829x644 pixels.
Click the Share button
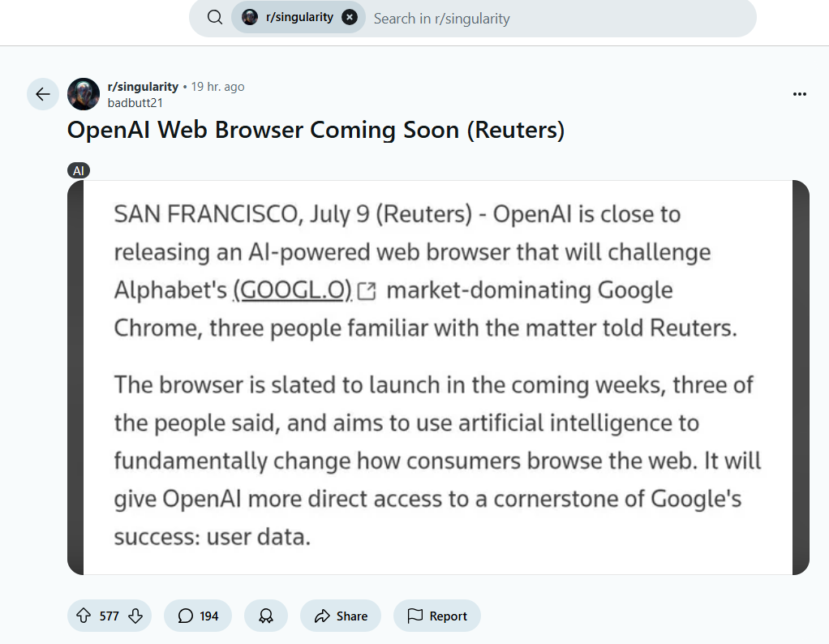coord(340,616)
